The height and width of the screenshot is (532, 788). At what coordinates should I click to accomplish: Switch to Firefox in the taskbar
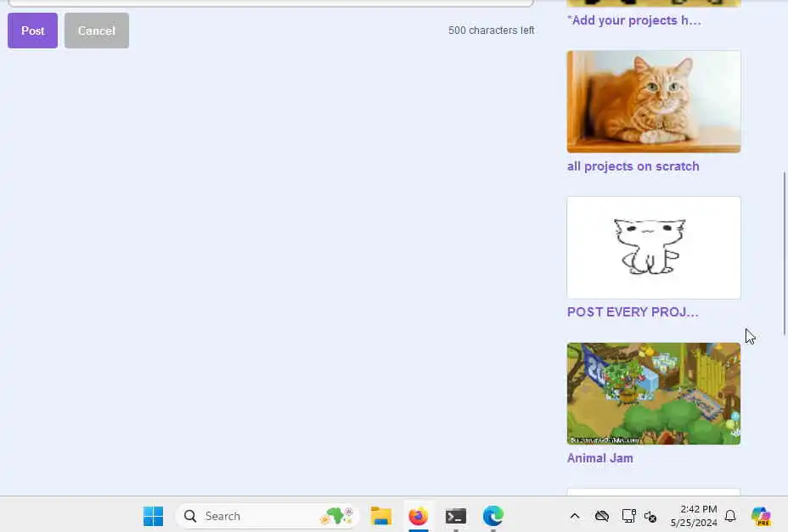(418, 516)
